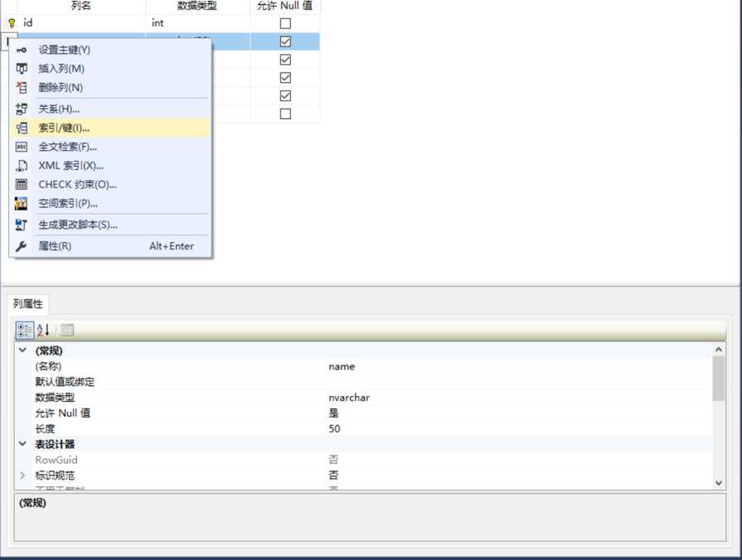This screenshot has height=560, width=742.
Task: Open 索引/键(I)... dialog
Action: point(109,128)
